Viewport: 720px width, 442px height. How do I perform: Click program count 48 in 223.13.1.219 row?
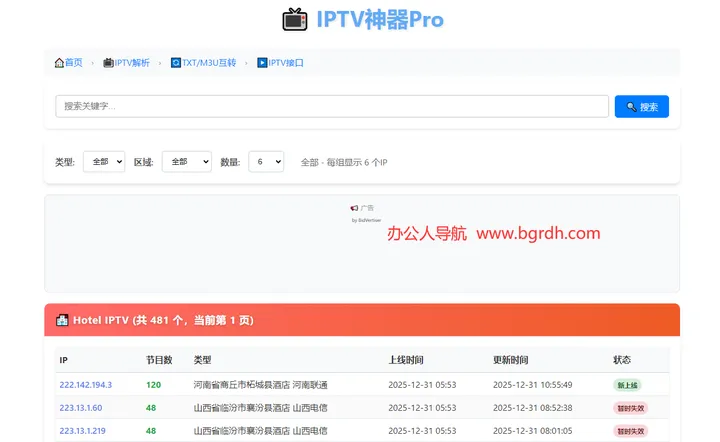click(x=151, y=431)
